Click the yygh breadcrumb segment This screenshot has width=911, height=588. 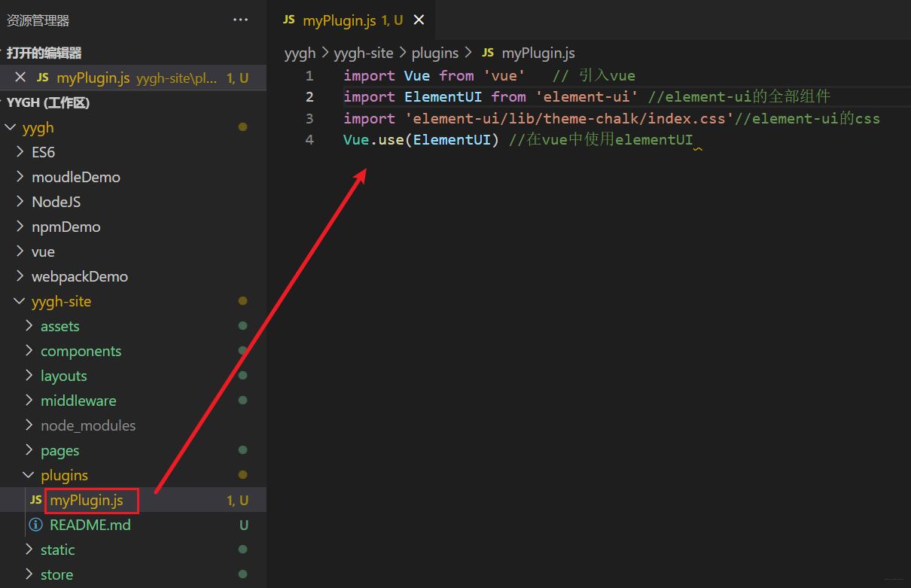click(300, 53)
